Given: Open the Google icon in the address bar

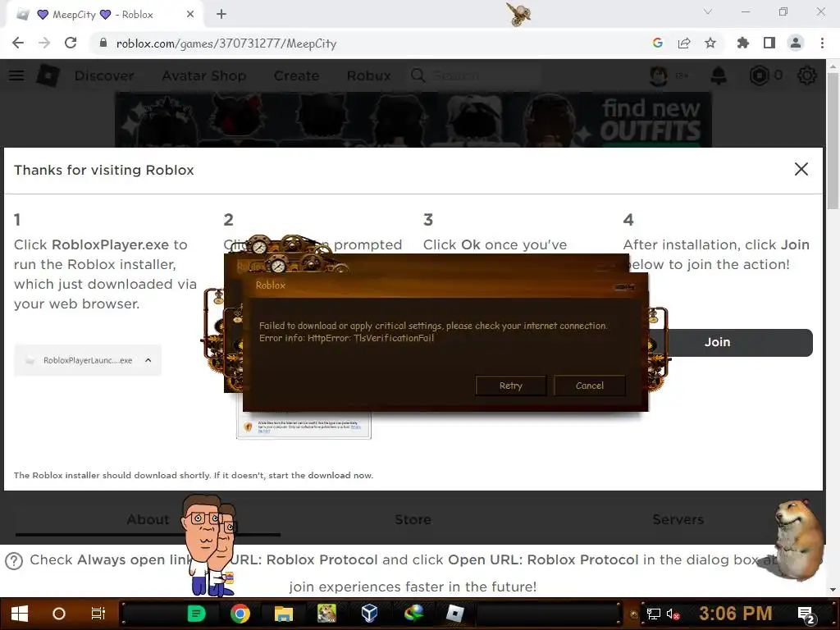Looking at the screenshot, I should pos(658,43).
